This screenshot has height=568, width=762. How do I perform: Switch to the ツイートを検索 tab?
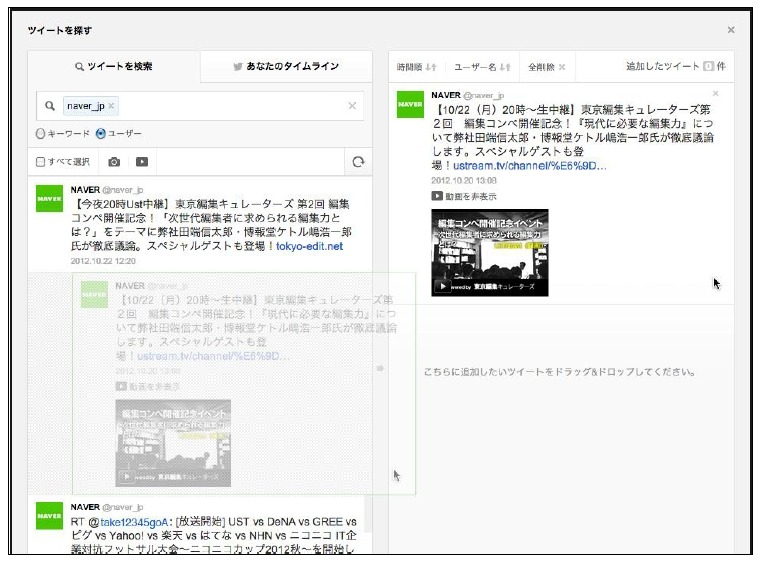114,66
